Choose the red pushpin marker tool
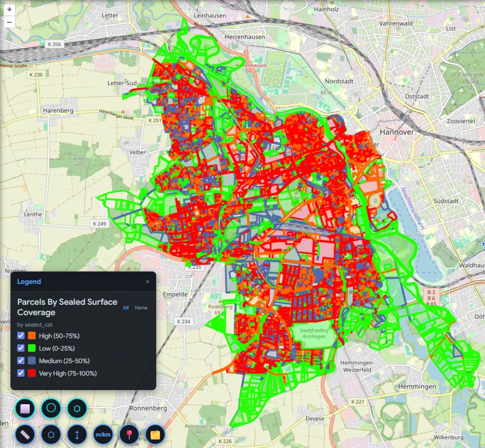Image resolution: width=485 pixels, height=448 pixels. [129, 434]
